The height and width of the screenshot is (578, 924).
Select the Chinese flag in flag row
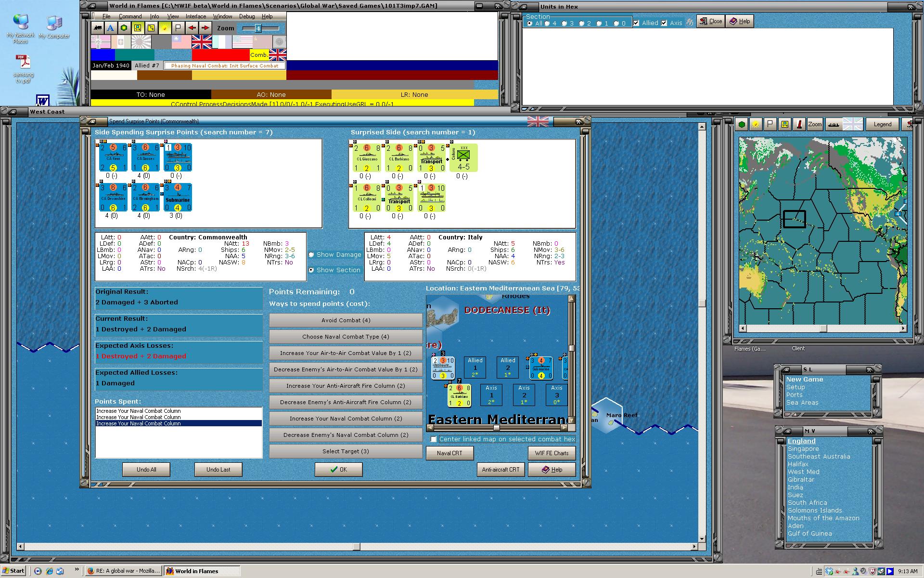[181, 42]
